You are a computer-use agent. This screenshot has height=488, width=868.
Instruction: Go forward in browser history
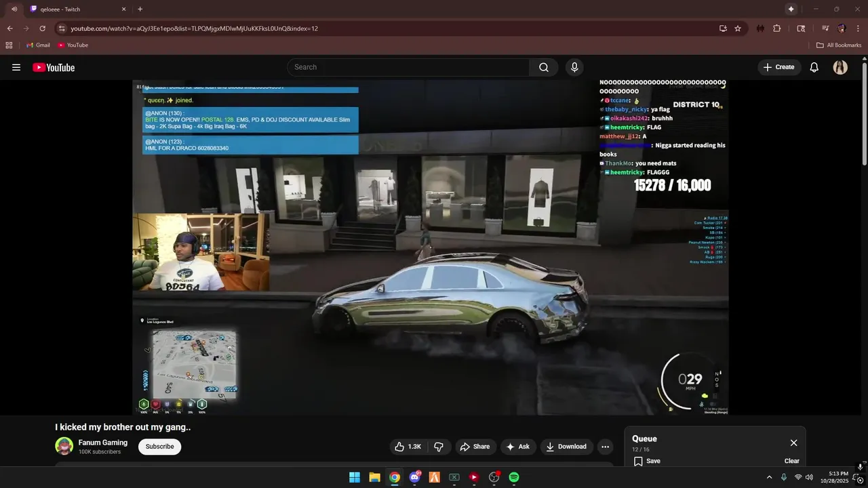[x=26, y=28]
